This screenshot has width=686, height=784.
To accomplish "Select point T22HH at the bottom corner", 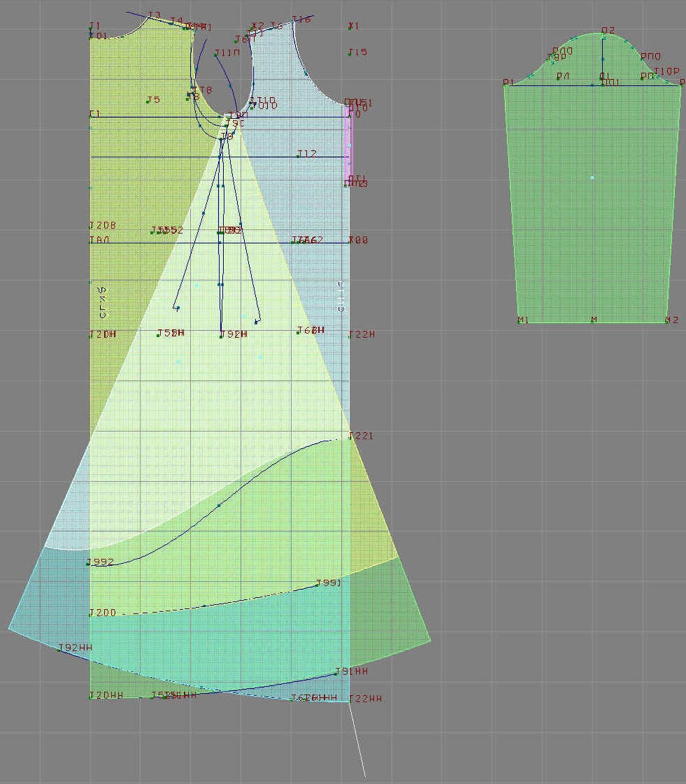I will coord(350,699).
